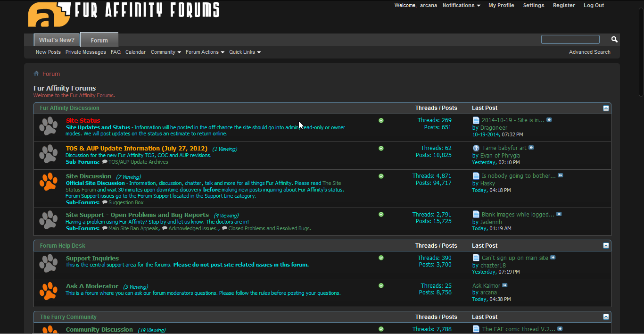
Task: Switch to the What's New? tab
Action: (57, 40)
